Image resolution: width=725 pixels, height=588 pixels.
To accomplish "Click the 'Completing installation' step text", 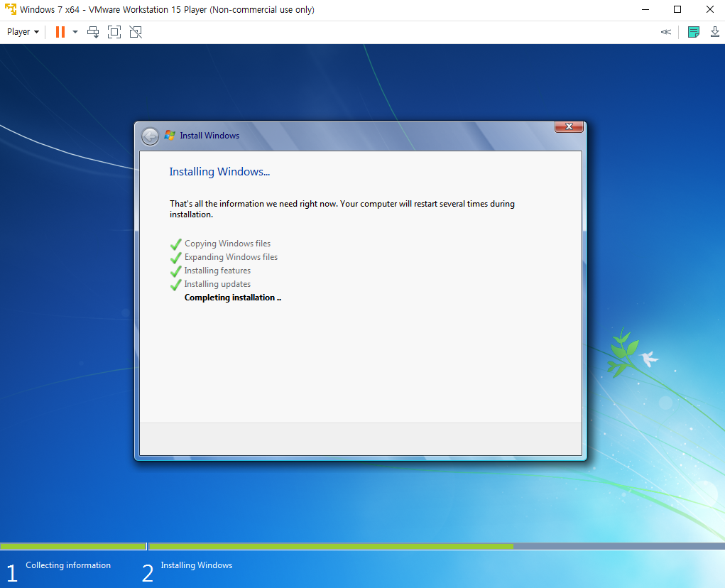I will [233, 298].
